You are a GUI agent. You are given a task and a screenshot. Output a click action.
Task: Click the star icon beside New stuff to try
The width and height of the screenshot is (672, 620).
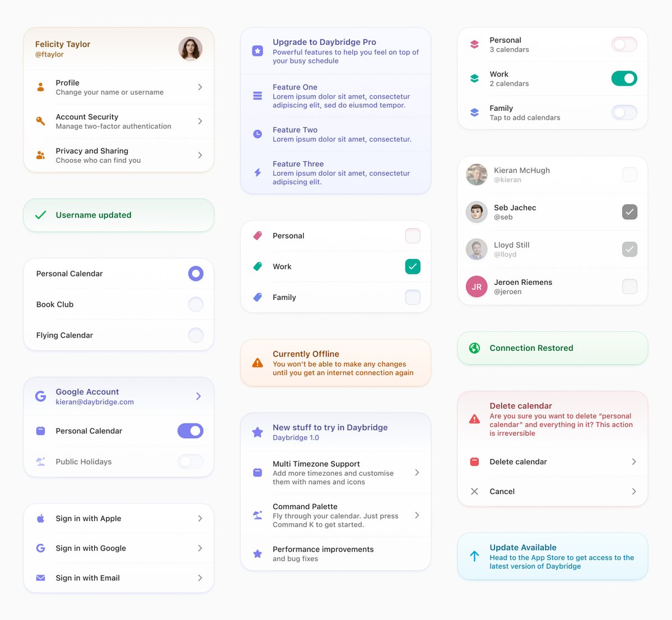coord(258,432)
